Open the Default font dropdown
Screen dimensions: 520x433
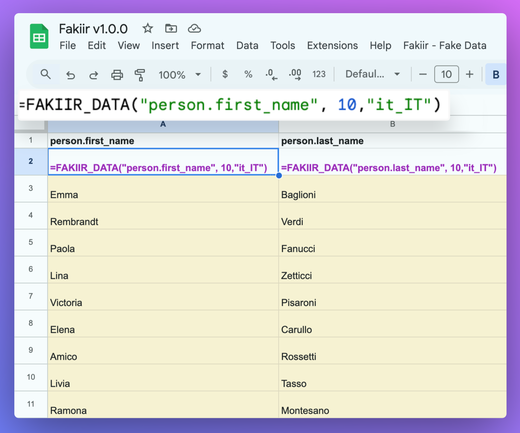tap(372, 74)
